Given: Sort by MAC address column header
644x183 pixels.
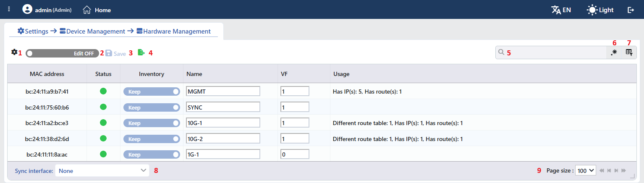Looking at the screenshot, I should click(47, 74).
